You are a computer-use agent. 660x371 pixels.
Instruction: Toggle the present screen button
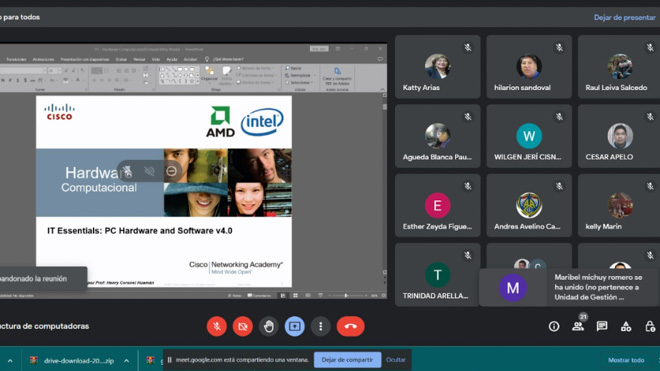[295, 326]
